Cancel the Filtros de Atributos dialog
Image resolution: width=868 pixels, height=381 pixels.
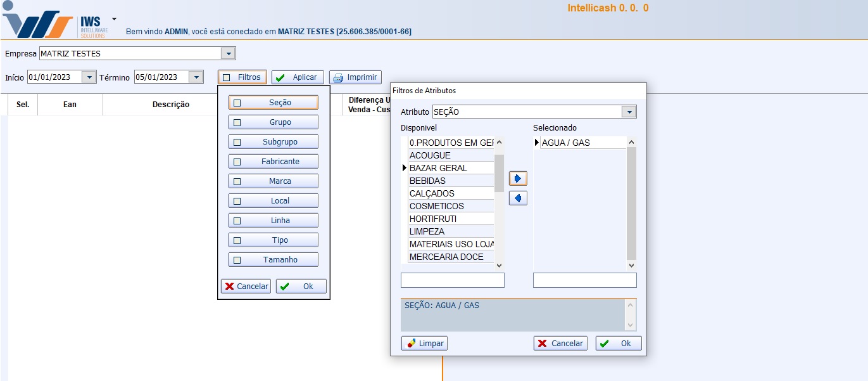tap(560, 343)
